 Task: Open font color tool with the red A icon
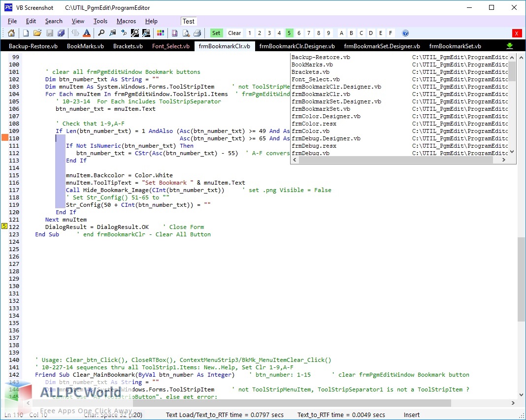[87, 33]
